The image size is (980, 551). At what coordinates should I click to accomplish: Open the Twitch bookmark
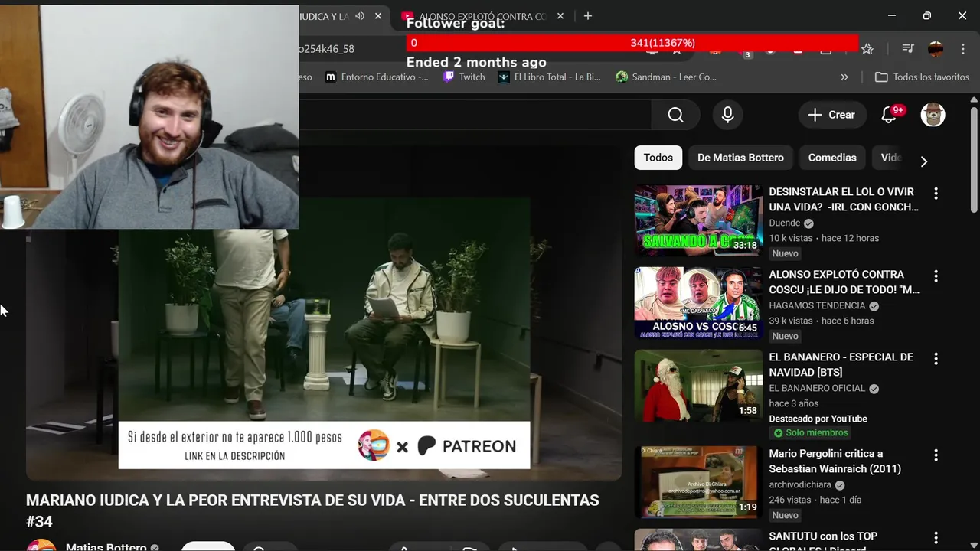[x=464, y=77]
